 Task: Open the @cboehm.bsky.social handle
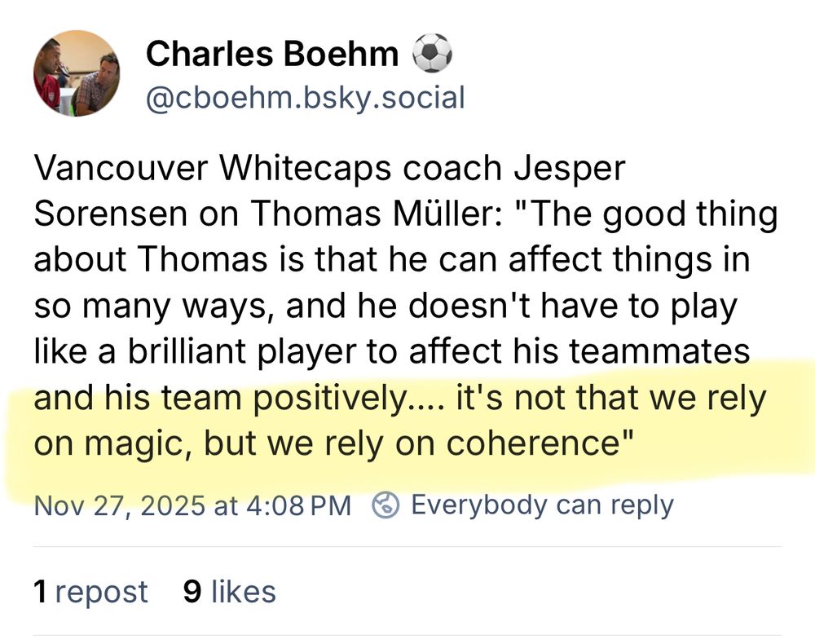(x=304, y=96)
